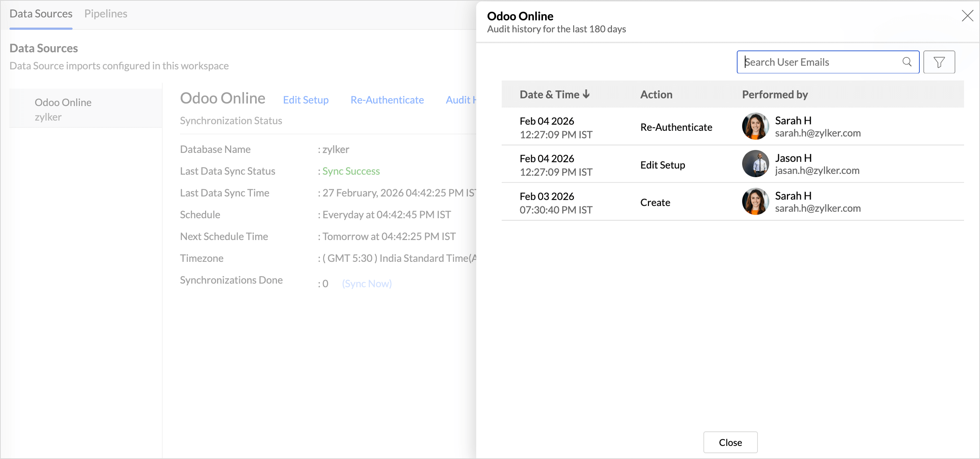Click Sarah H's avatar in Create row
This screenshot has width=980, height=459.
click(x=755, y=202)
